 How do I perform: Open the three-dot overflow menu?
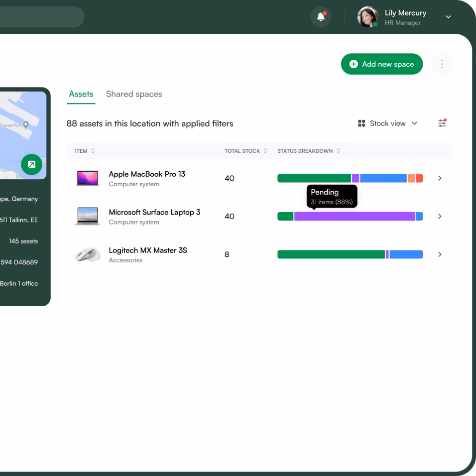tap(442, 64)
